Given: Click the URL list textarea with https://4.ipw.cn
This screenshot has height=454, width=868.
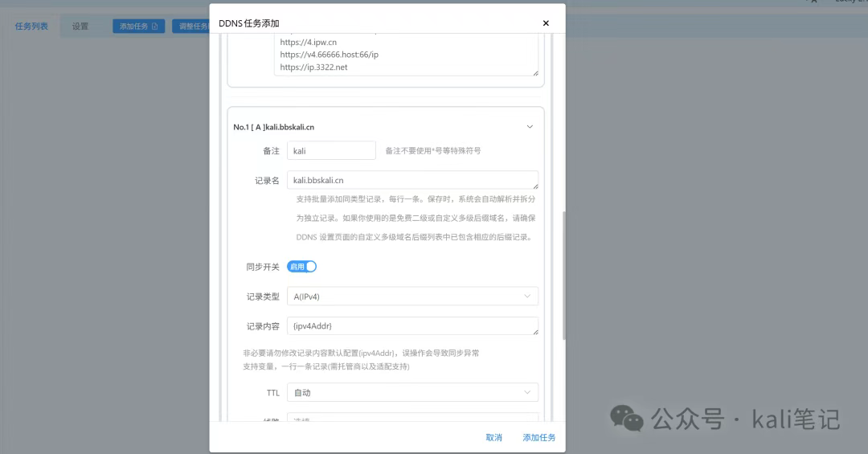Looking at the screenshot, I should click(x=407, y=55).
